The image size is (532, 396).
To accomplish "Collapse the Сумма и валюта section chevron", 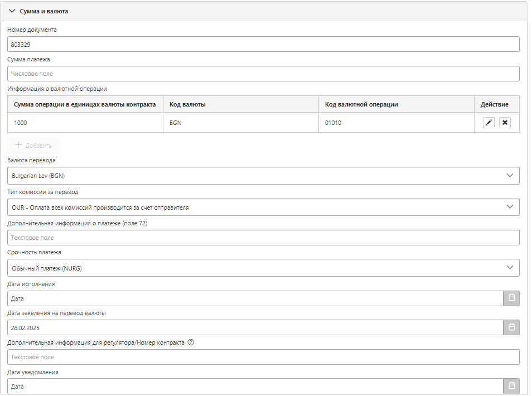I will click(12, 11).
